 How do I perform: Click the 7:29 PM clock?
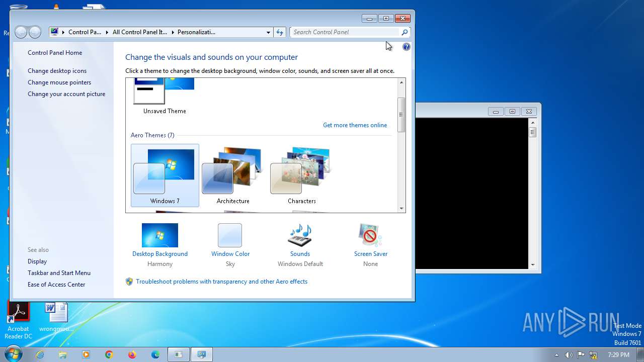click(x=618, y=355)
